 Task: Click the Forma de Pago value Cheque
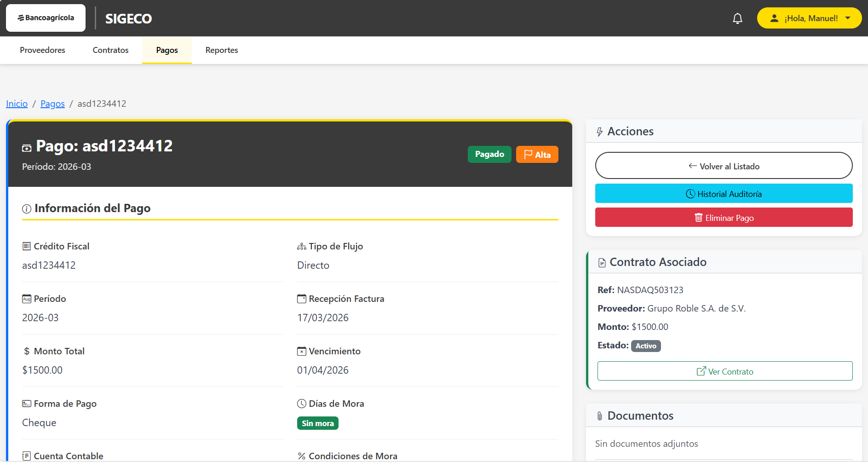(x=39, y=422)
